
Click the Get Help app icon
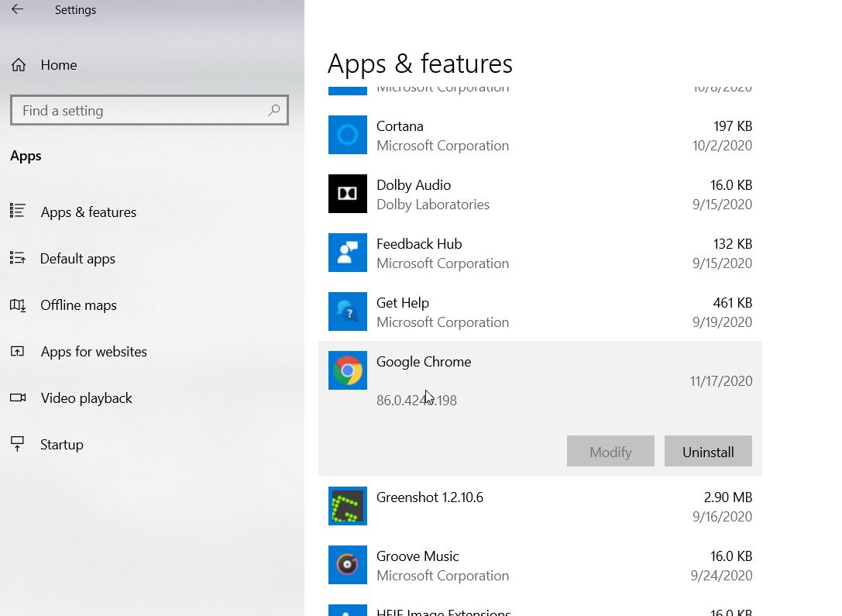coord(348,311)
